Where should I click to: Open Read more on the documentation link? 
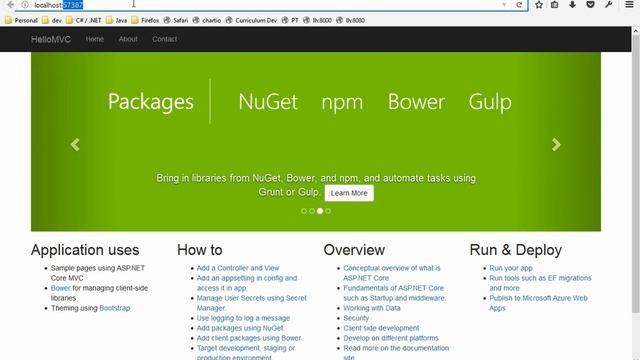396,352
